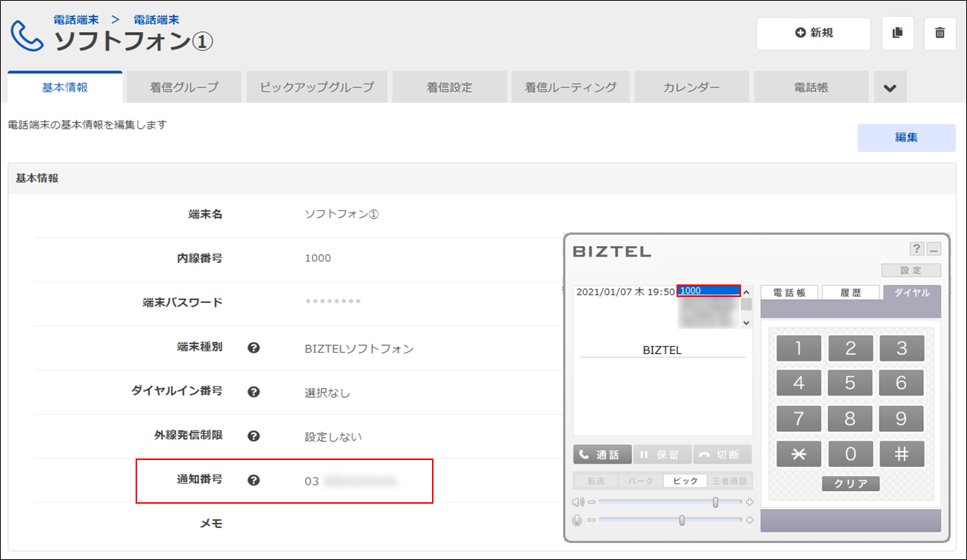Expand more tabs with the chevron dropdown
The image size is (967, 560).
(890, 87)
